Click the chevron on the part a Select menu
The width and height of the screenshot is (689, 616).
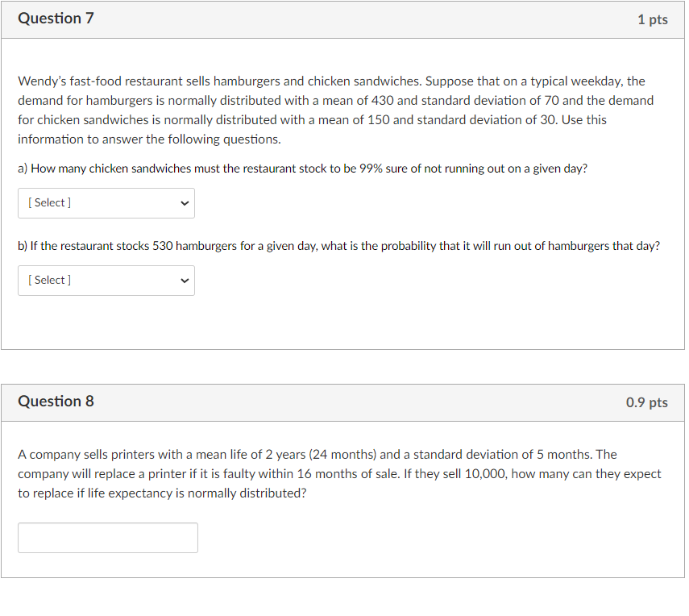[184, 202]
